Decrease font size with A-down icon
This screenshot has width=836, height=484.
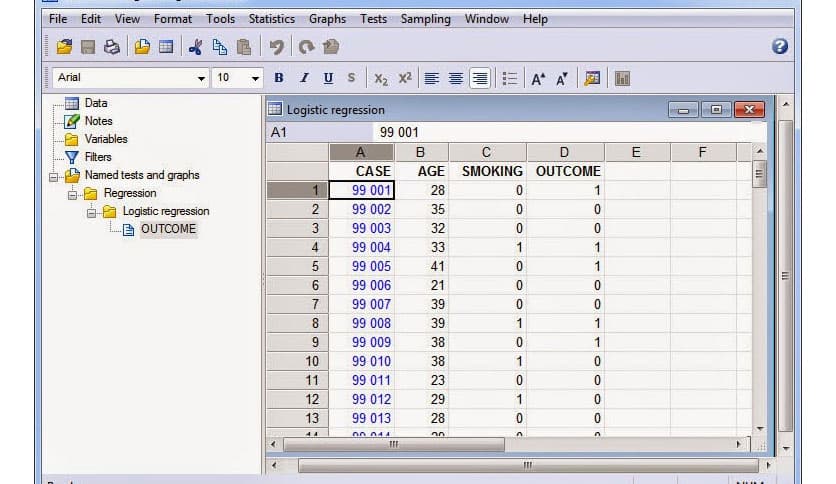(562, 79)
